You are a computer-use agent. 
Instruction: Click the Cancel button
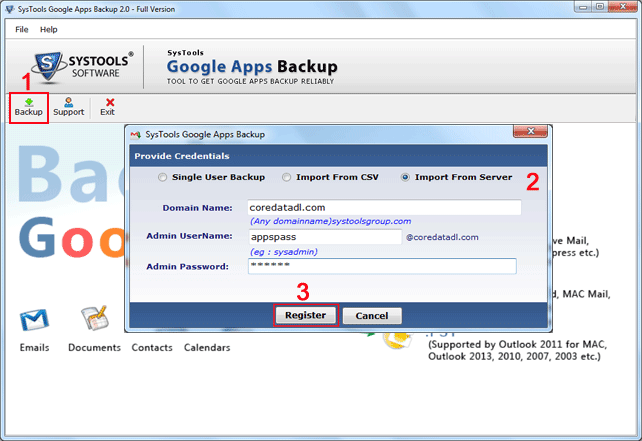372,316
